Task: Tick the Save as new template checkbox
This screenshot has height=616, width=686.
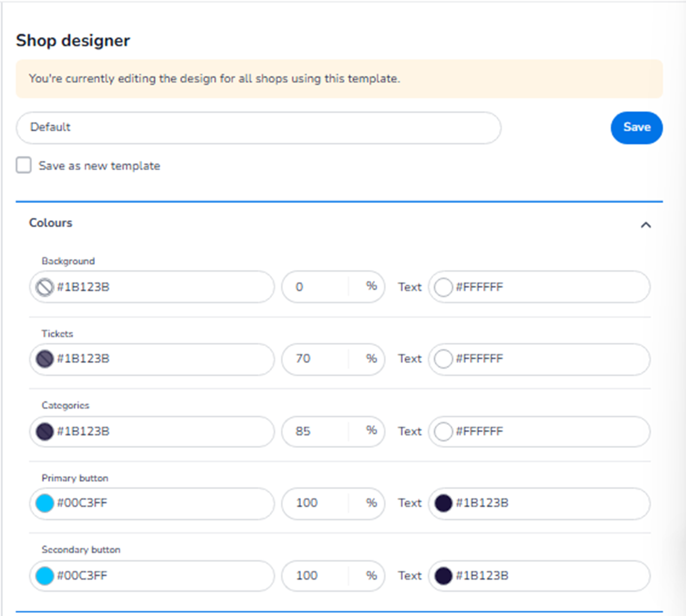Action: click(x=23, y=165)
